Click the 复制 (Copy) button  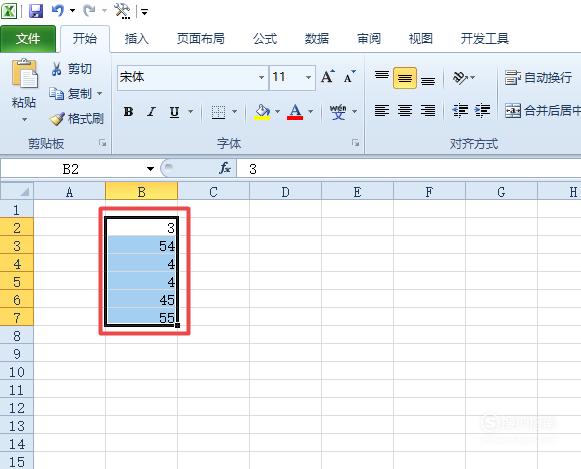[x=70, y=94]
